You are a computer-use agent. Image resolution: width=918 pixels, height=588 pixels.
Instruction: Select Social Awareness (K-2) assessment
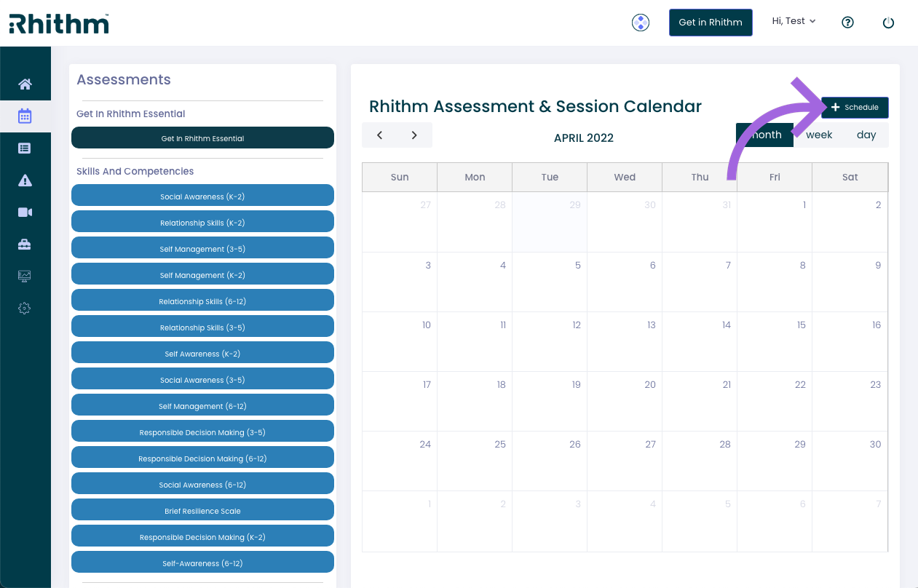pos(202,196)
